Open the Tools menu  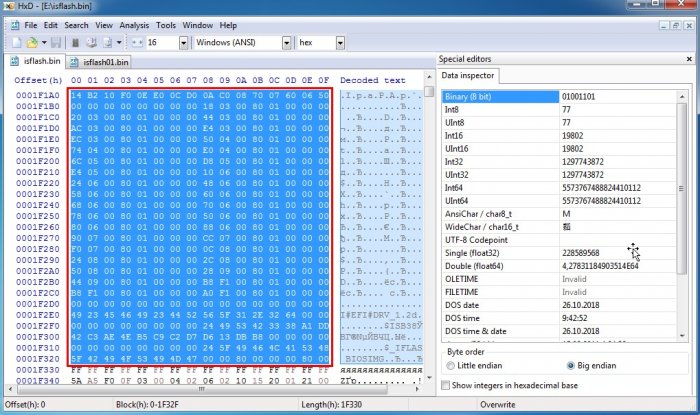click(x=166, y=25)
